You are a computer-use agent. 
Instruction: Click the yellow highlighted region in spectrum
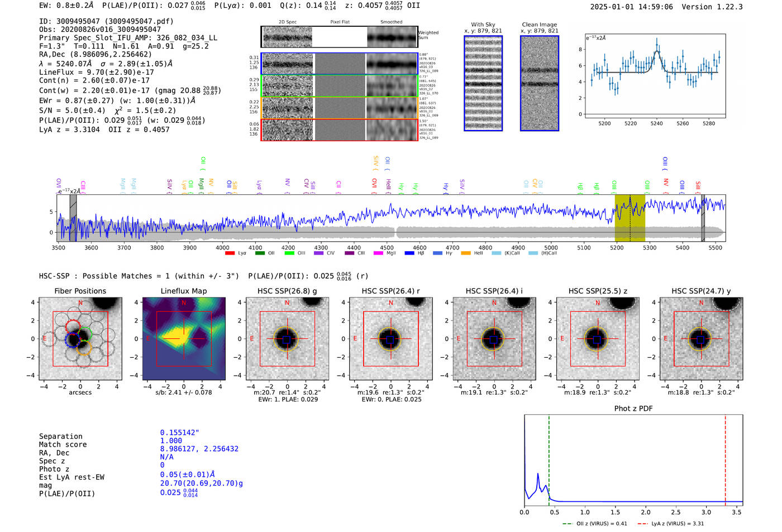coord(630,218)
